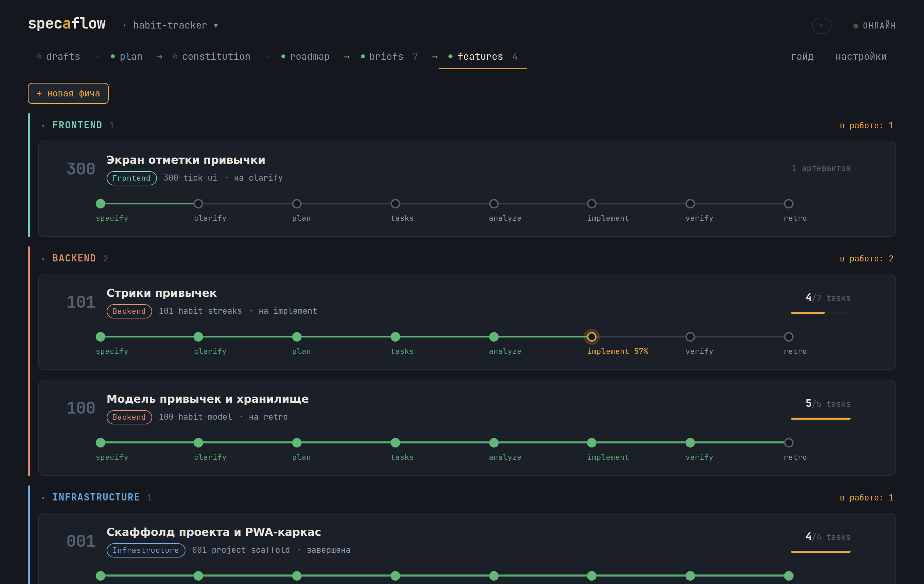This screenshot has width=924, height=584.
Task: Click the specify step of feature 100
Action: 101,442
